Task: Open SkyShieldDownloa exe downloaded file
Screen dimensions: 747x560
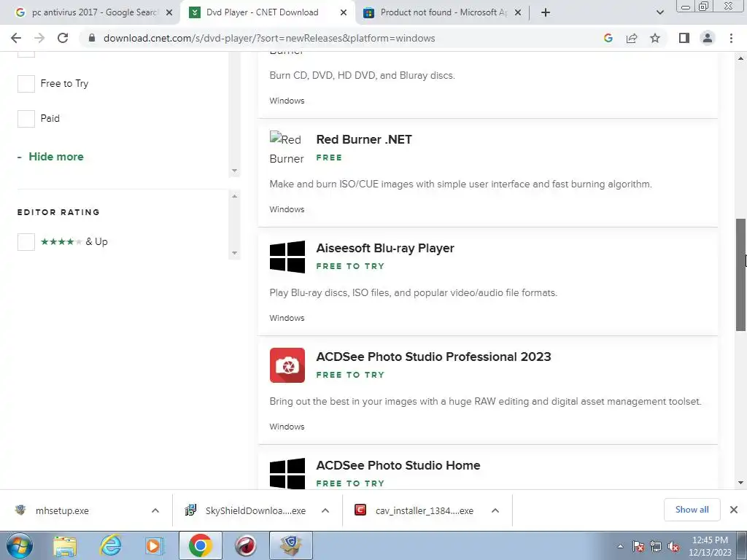Action: click(x=255, y=510)
